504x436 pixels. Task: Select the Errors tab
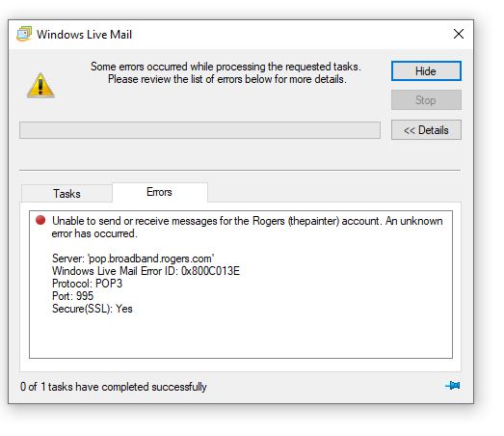(x=159, y=192)
